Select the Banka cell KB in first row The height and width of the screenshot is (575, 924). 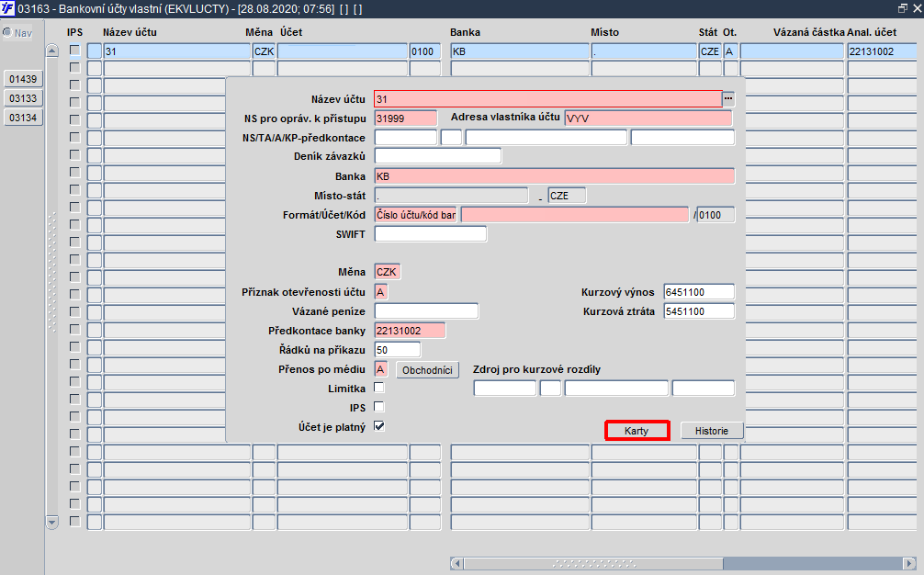click(520, 51)
